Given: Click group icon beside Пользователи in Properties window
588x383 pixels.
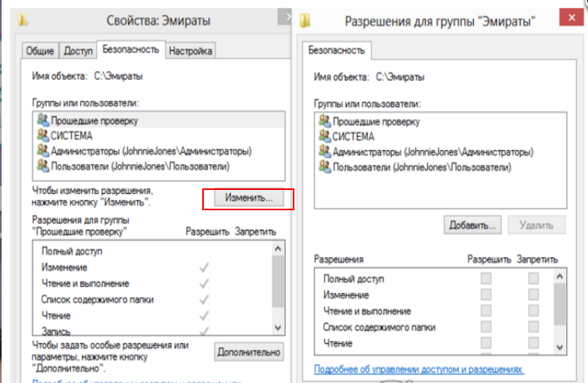Looking at the screenshot, I should coord(43,166).
